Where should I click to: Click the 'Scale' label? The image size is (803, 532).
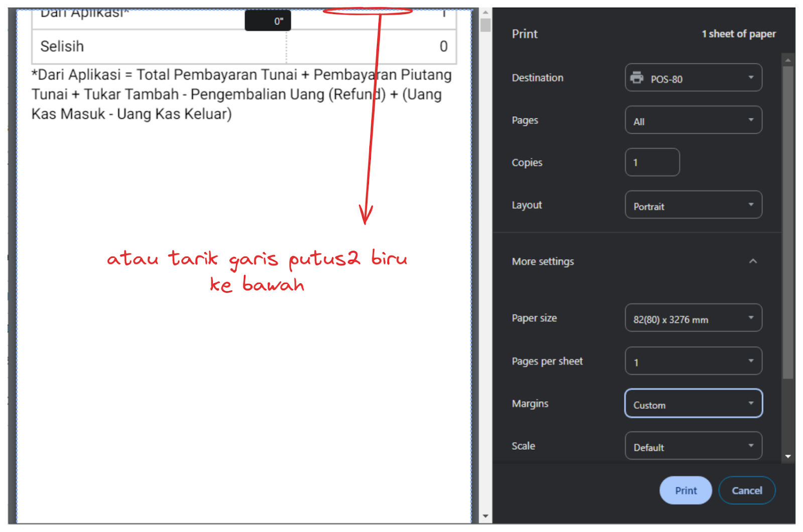tap(523, 446)
